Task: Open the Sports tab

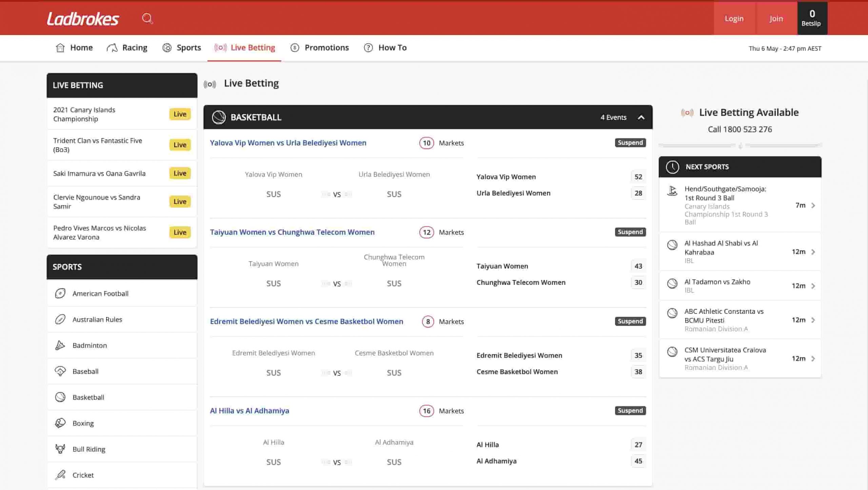Action: pyautogui.click(x=182, y=48)
